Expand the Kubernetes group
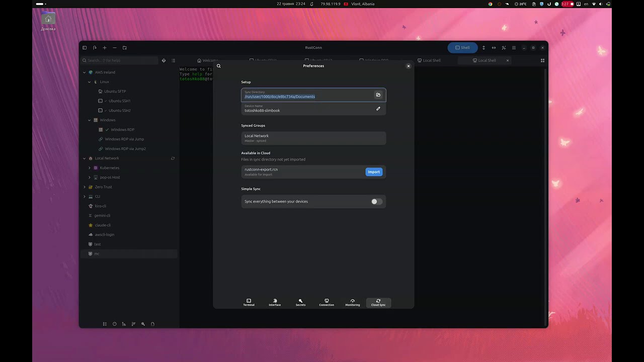The image size is (644, 362). pyautogui.click(x=90, y=168)
